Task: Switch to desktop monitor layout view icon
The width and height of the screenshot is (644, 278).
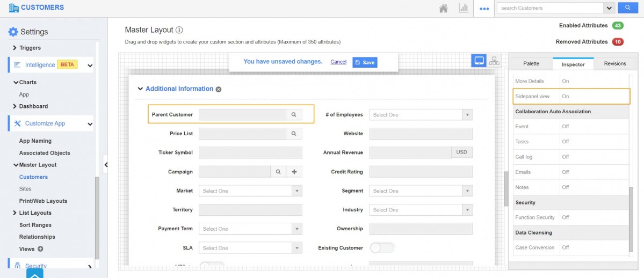Action: [x=479, y=61]
